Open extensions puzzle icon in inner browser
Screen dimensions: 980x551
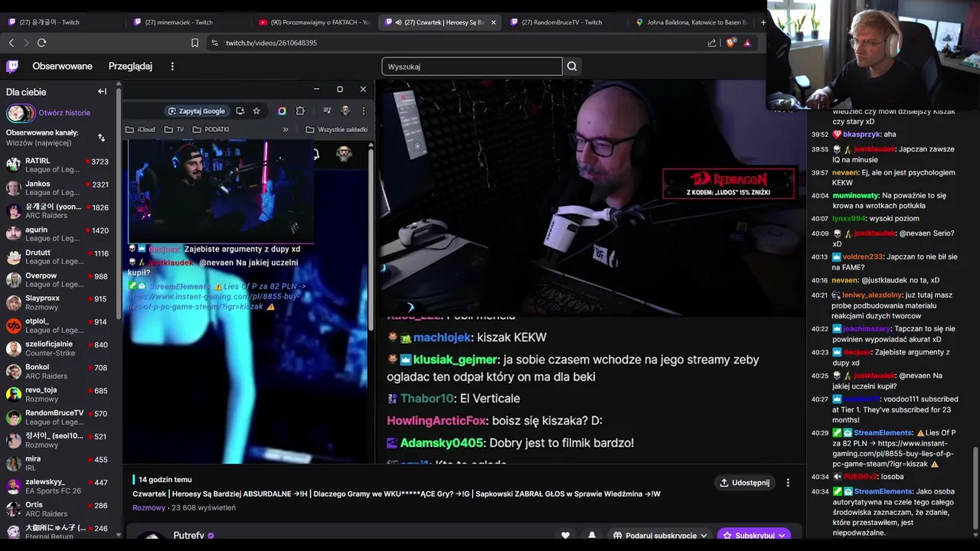[300, 111]
